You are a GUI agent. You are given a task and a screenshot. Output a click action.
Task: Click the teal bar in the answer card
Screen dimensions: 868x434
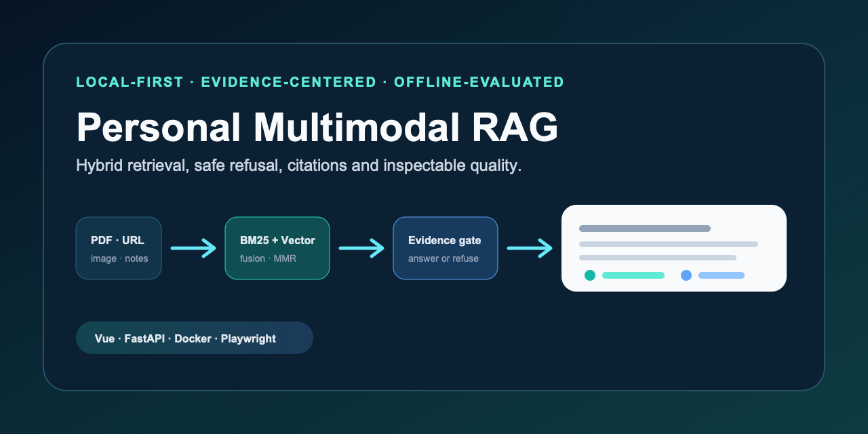point(633,275)
